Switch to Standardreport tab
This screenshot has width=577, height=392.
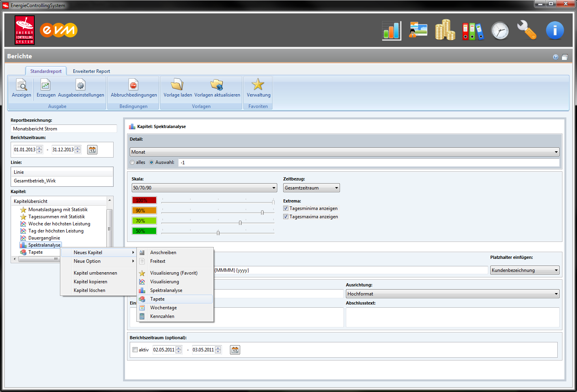pos(46,71)
